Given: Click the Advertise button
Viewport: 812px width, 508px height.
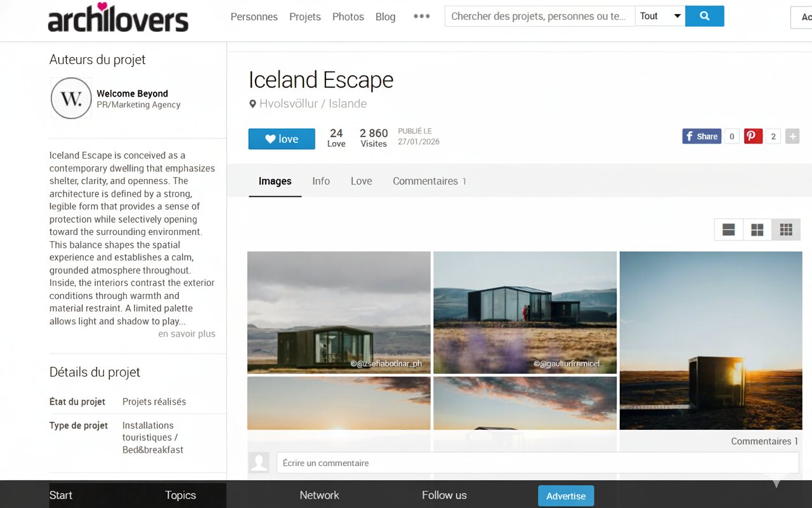Looking at the screenshot, I should click(566, 496).
